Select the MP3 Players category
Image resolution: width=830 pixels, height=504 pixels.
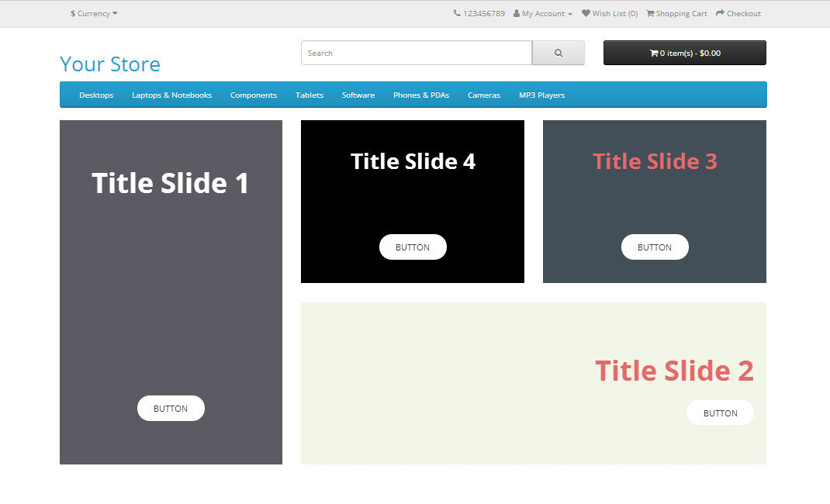541,95
